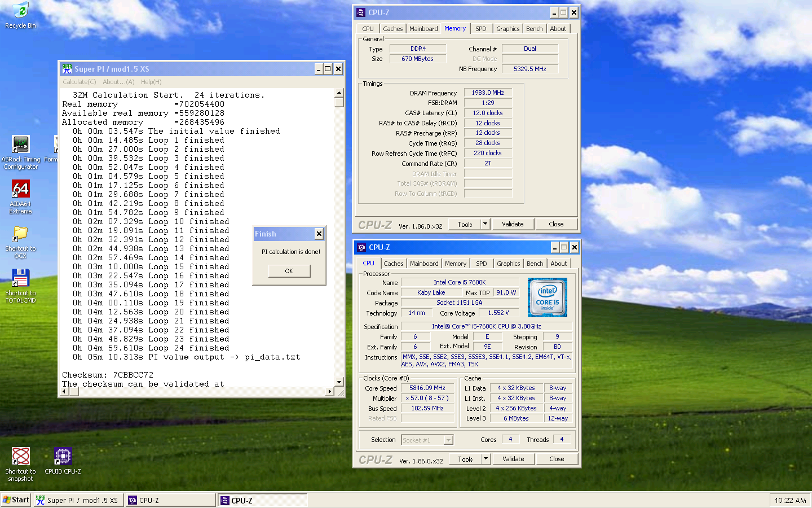Click Validate button in top CPU-Z
The width and height of the screenshot is (812, 508).
[513, 224]
